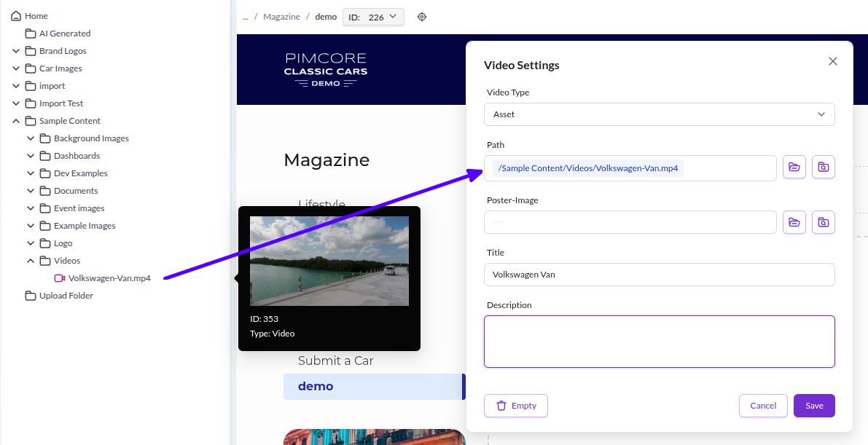Click the Empty button
Screen dimensions: 868x445
pos(516,406)
